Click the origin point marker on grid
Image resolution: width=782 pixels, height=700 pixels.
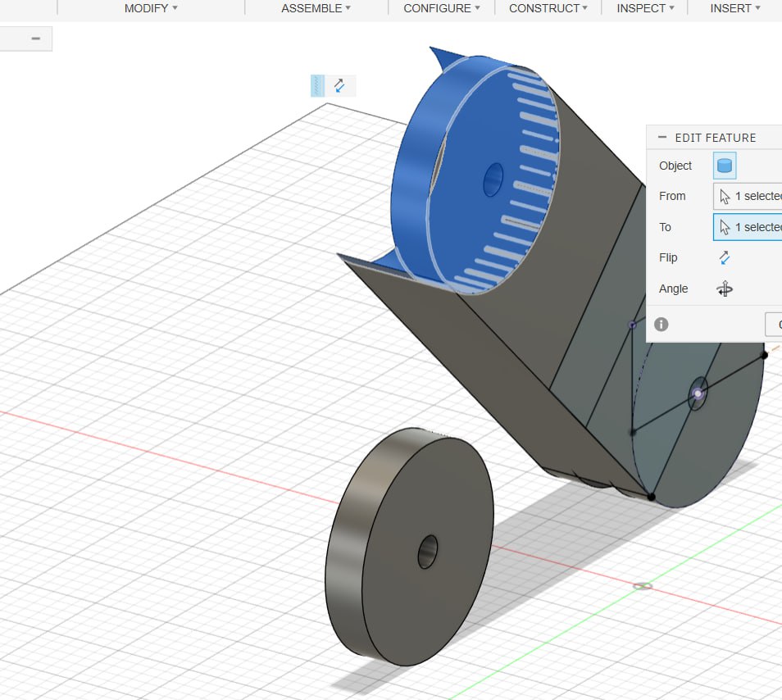[x=643, y=586]
